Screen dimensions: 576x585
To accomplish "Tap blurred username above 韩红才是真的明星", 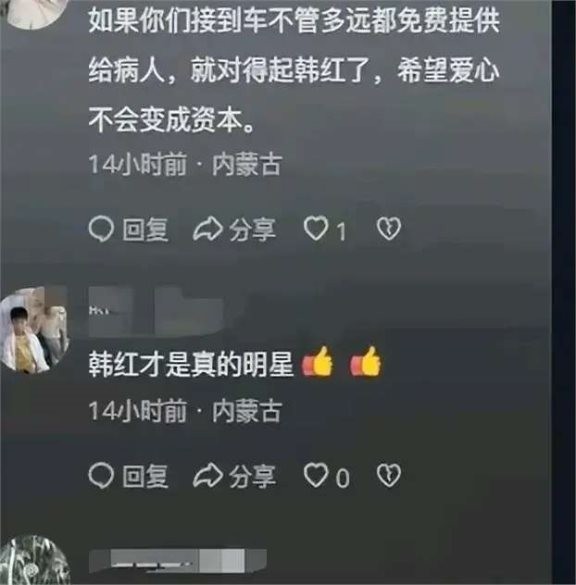I will coord(157,312).
